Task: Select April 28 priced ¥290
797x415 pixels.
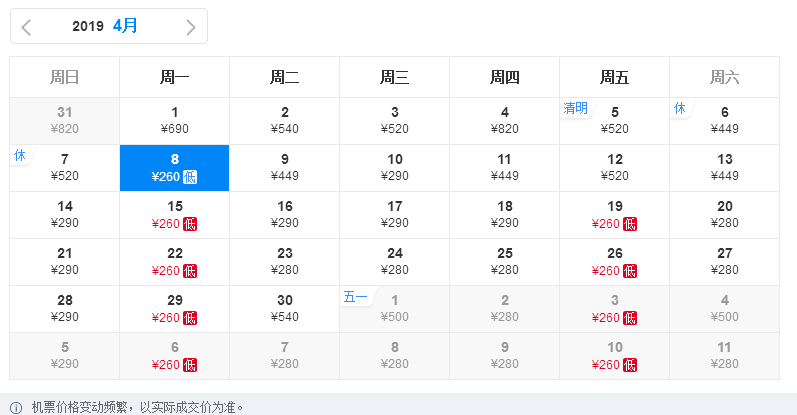Action: click(65, 309)
